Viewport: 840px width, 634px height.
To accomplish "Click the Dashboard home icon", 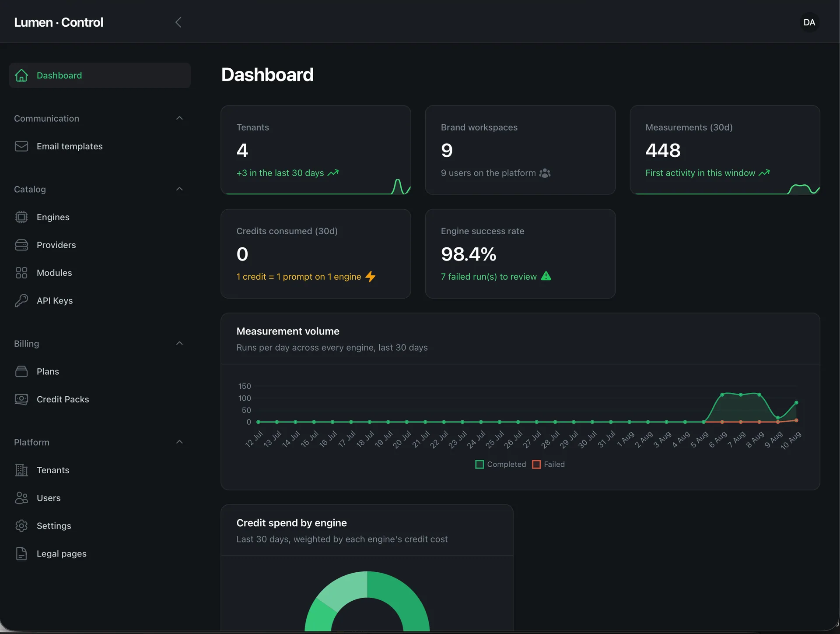I will coord(21,75).
